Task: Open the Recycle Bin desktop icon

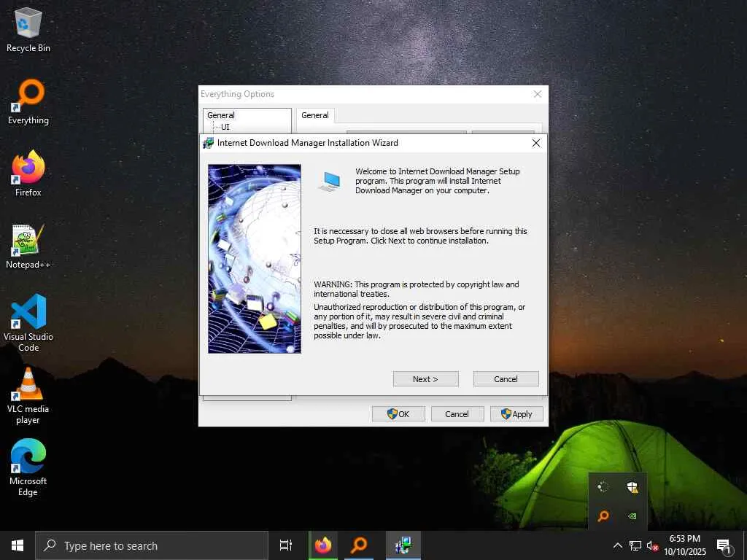Action: click(28, 30)
